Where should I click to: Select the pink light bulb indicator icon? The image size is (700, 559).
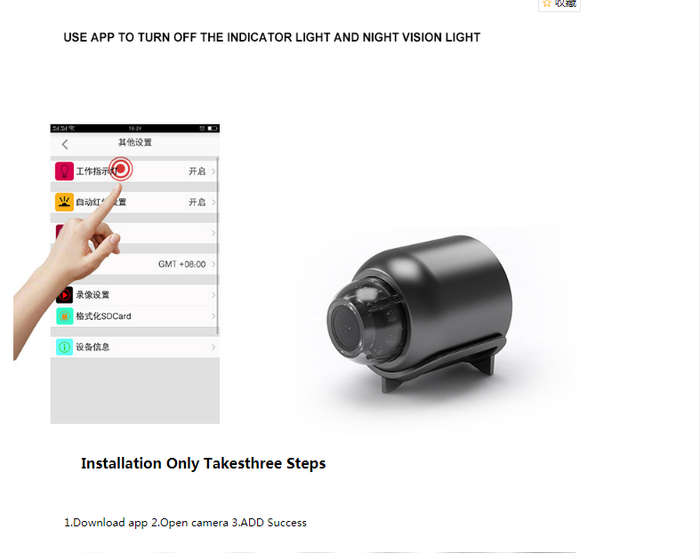tap(64, 171)
